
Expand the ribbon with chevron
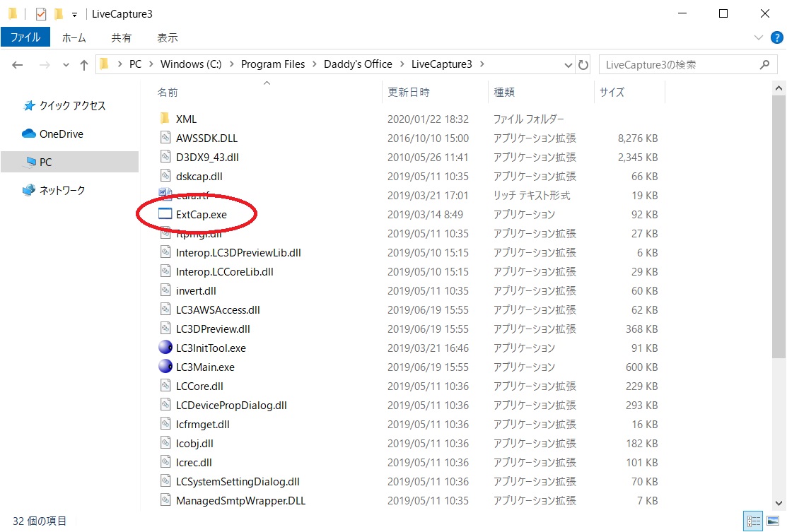759,37
